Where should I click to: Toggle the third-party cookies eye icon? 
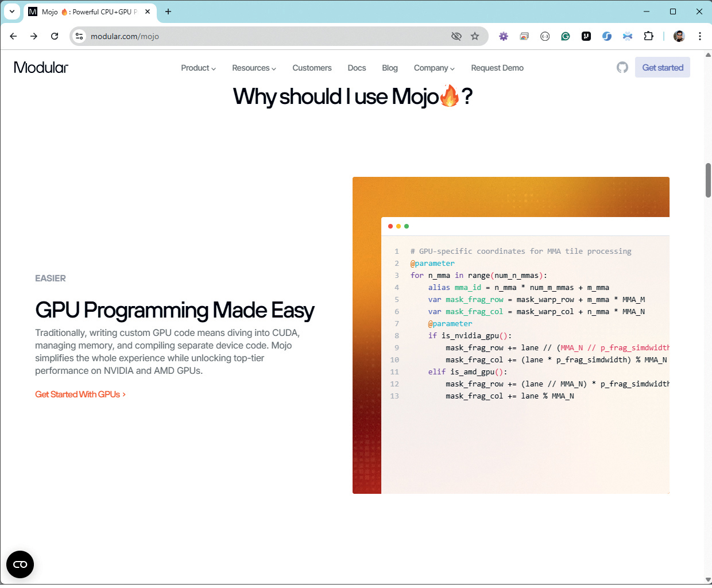click(x=456, y=36)
